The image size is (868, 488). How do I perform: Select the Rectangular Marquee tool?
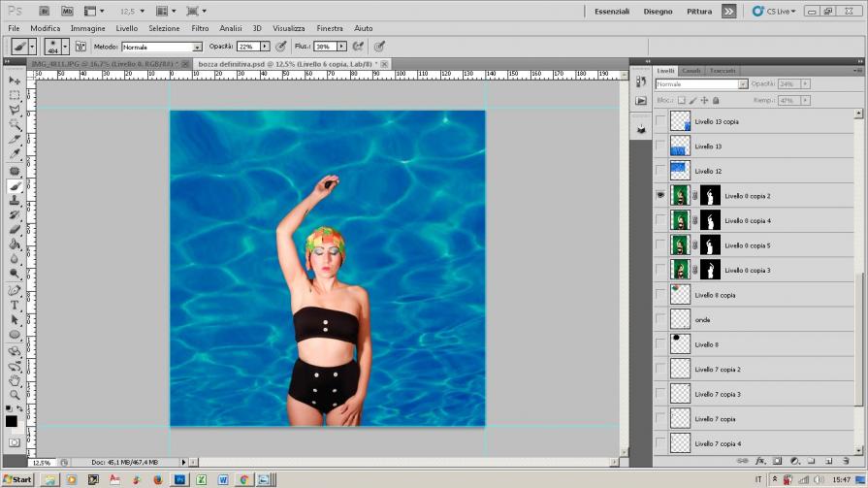(x=15, y=96)
